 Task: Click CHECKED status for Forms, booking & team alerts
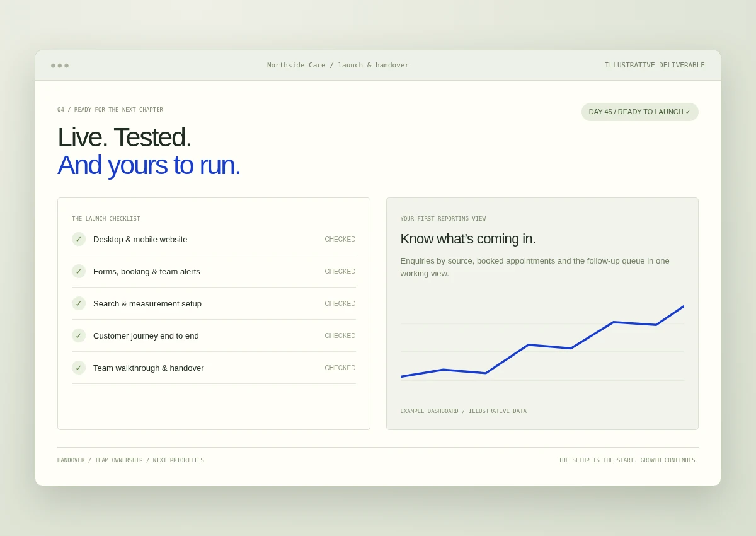click(340, 271)
